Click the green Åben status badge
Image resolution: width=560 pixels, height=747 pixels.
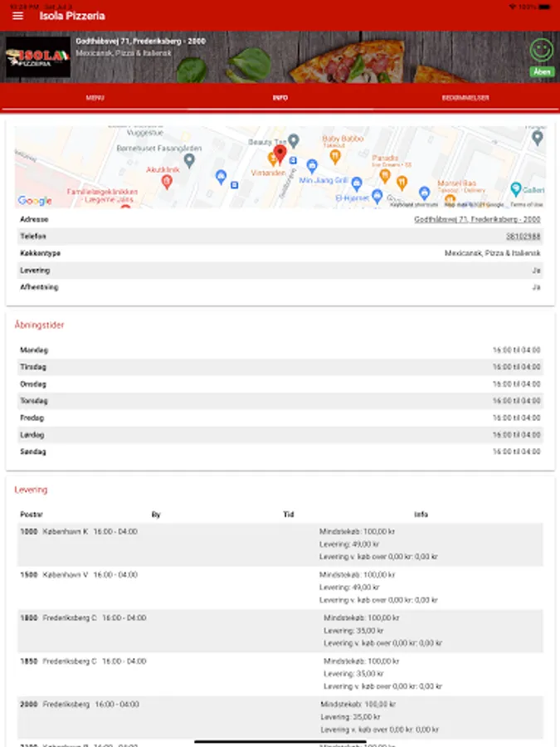pyautogui.click(x=542, y=72)
